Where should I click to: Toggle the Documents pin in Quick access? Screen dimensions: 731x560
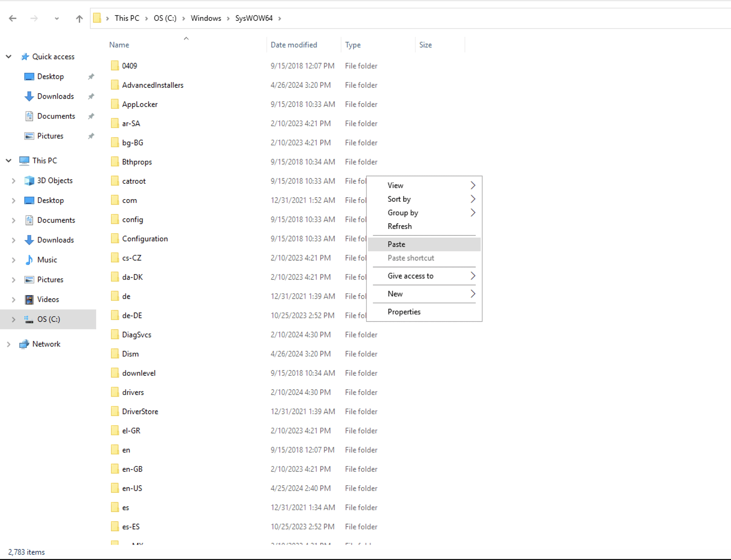[x=91, y=116]
